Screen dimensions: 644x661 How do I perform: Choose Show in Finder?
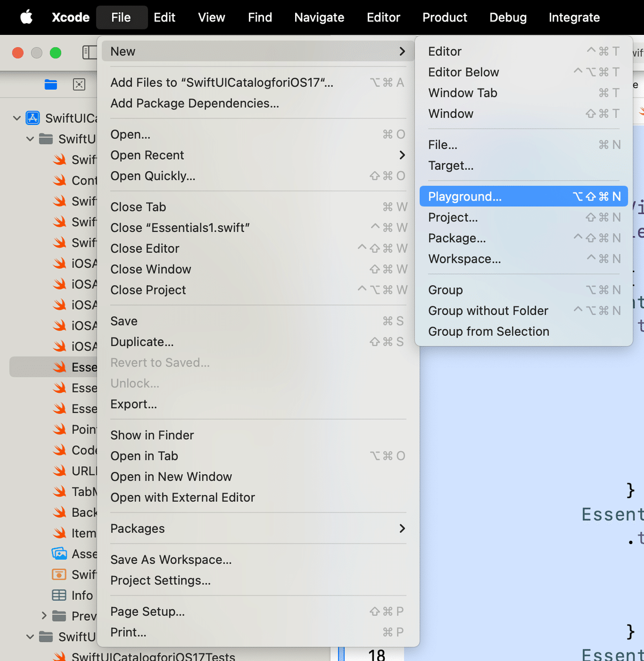click(258, 435)
